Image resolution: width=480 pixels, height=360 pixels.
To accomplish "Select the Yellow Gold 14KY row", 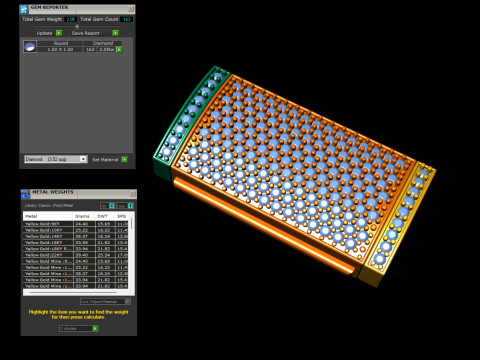I will 76,236.
